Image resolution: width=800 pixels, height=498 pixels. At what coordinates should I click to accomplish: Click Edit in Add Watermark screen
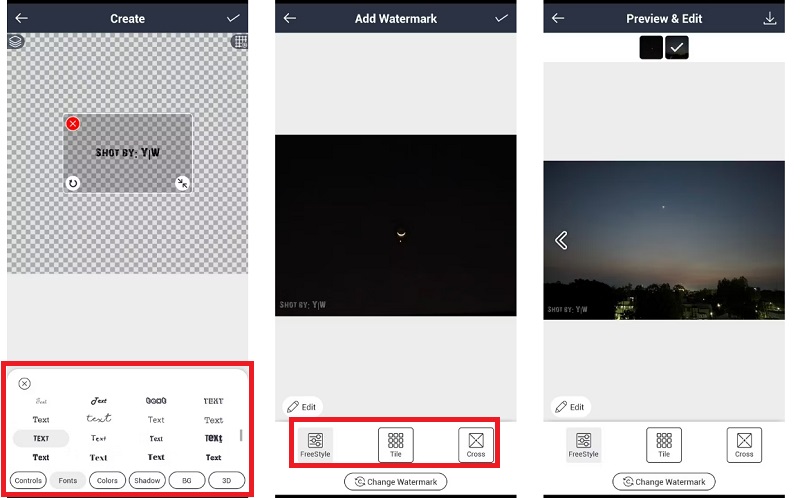(302, 407)
